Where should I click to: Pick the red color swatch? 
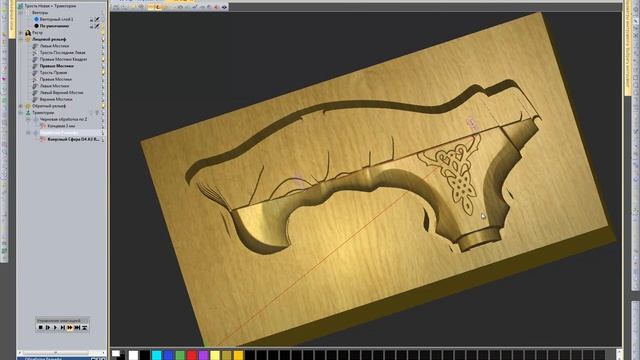click(191, 355)
